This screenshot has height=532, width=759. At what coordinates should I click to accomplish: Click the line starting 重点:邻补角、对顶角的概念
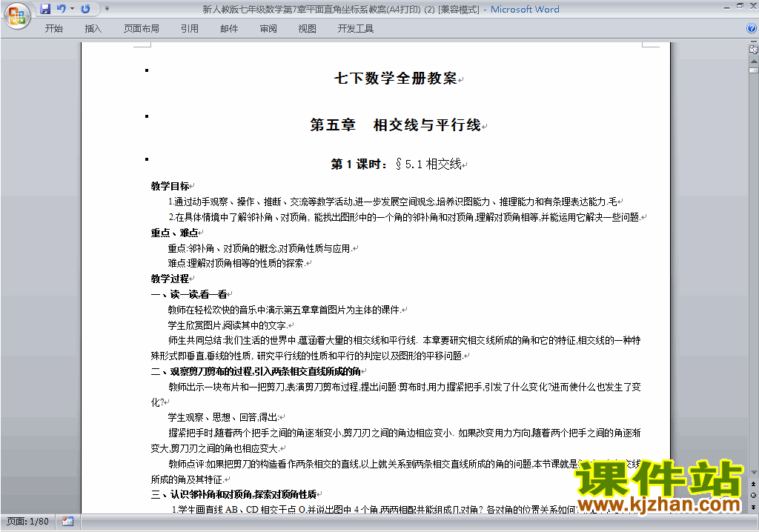(259, 248)
